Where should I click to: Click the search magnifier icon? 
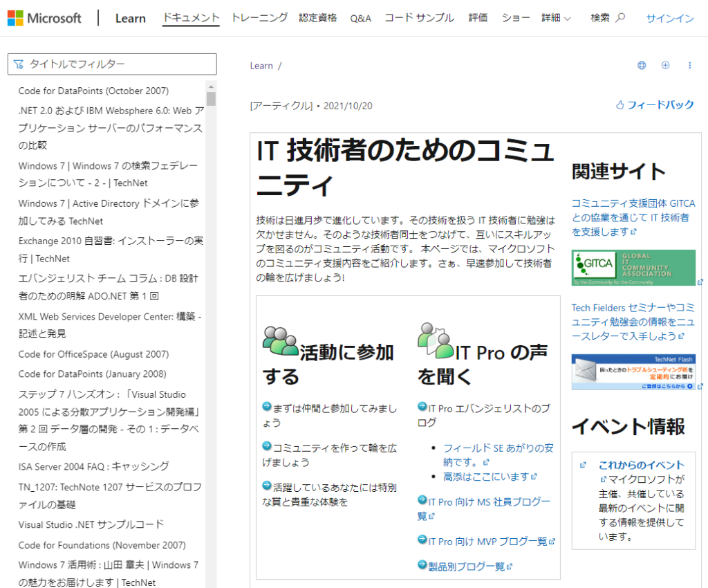[x=620, y=18]
